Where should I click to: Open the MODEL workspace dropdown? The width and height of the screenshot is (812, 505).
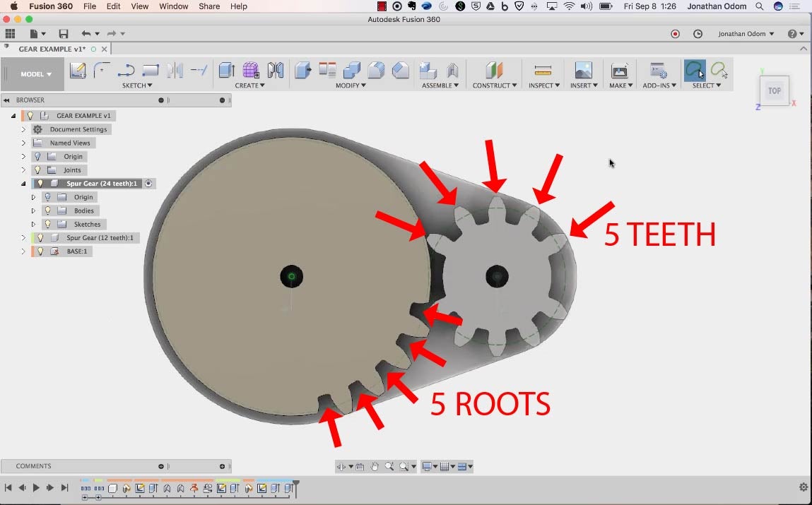coord(36,74)
